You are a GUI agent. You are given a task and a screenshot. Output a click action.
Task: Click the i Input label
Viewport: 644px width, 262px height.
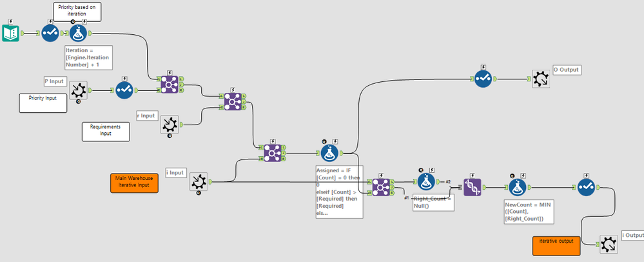[176, 173]
